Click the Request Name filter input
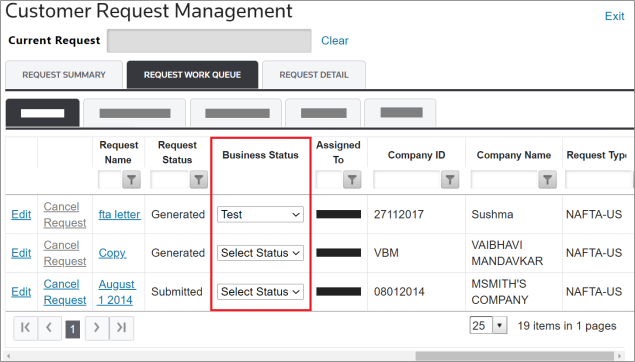 (110, 179)
